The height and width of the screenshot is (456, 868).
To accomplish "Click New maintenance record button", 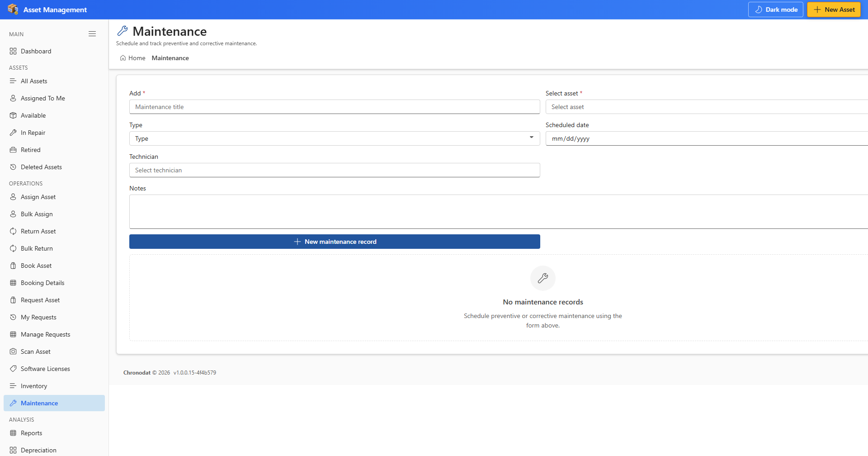I will coord(335,242).
